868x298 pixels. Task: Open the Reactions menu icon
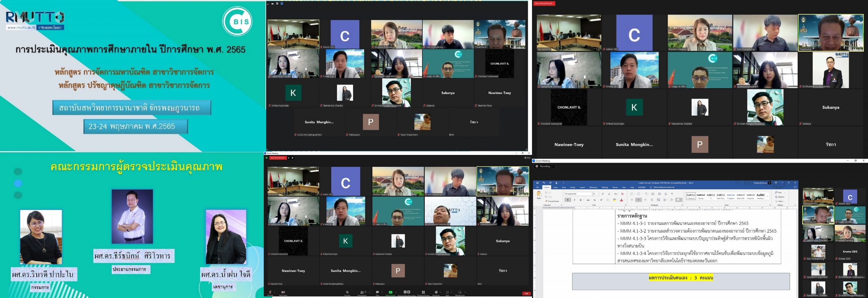click(x=436, y=292)
